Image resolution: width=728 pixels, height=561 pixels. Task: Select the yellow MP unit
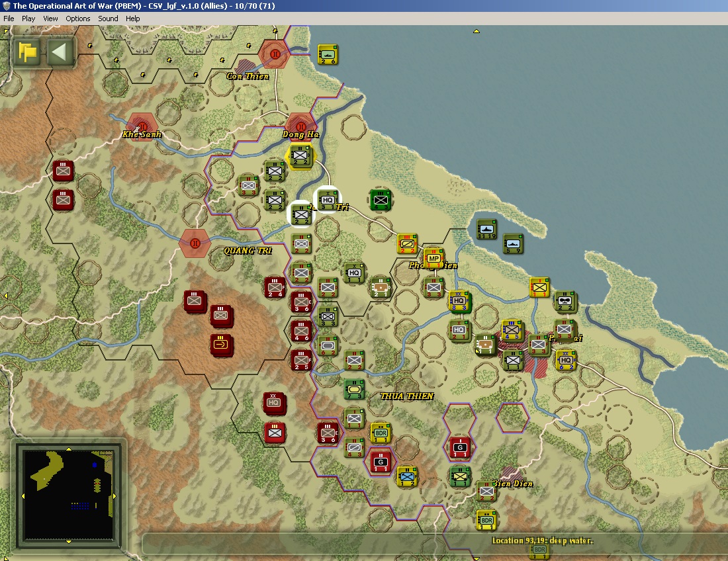click(x=433, y=258)
